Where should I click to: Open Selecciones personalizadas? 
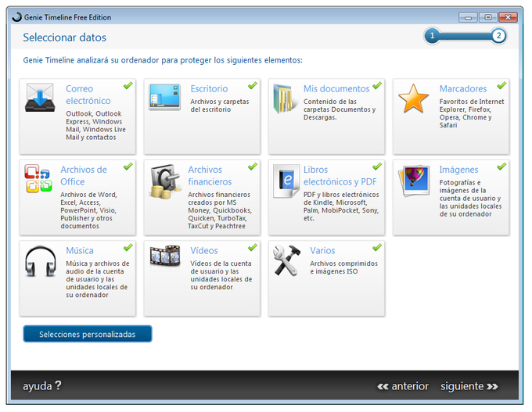point(88,334)
